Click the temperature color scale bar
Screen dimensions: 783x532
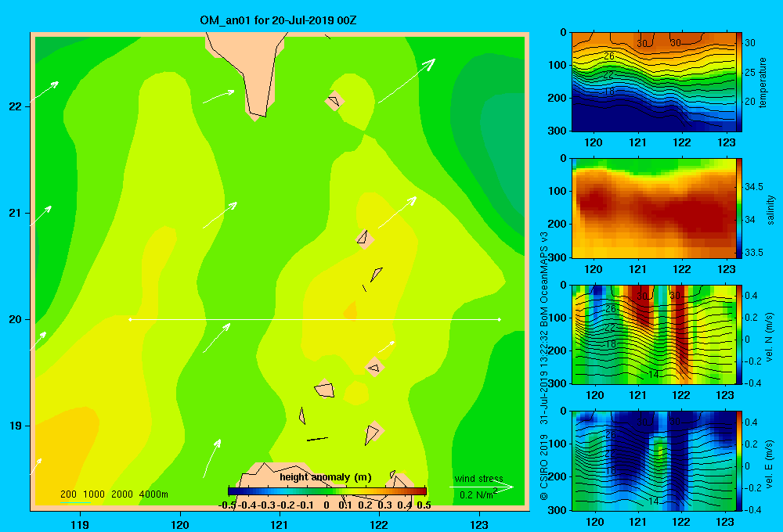coord(738,82)
